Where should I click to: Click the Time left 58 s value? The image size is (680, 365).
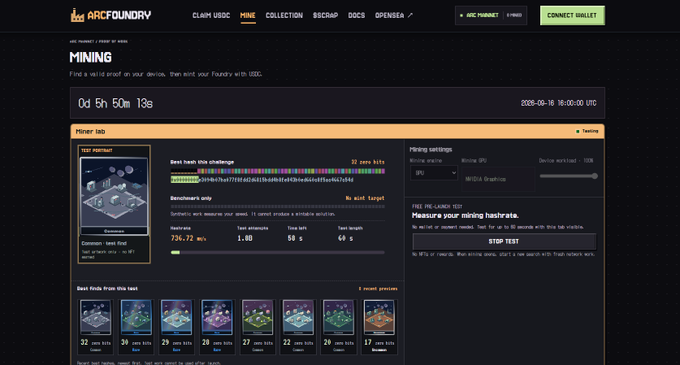[x=295, y=238]
